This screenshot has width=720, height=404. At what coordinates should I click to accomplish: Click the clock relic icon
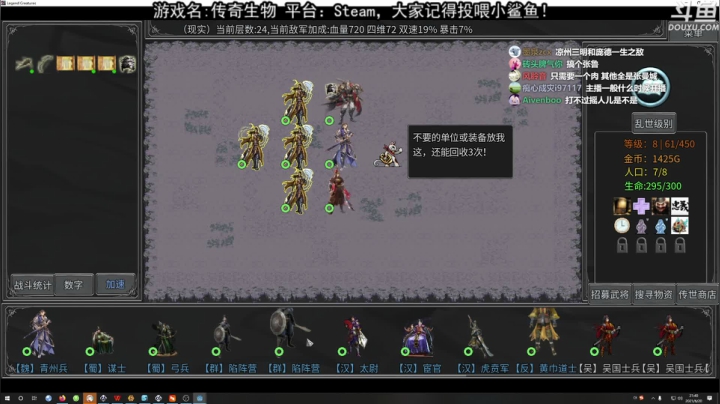622,225
